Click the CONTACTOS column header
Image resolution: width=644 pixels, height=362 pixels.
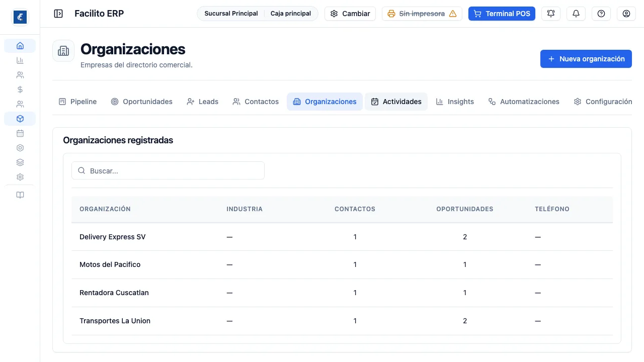tap(355, 209)
